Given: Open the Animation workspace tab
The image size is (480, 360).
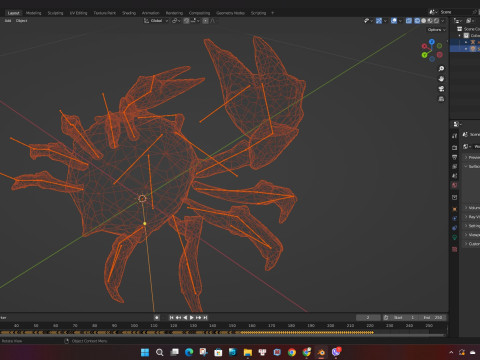Looking at the screenshot, I should [x=151, y=13].
